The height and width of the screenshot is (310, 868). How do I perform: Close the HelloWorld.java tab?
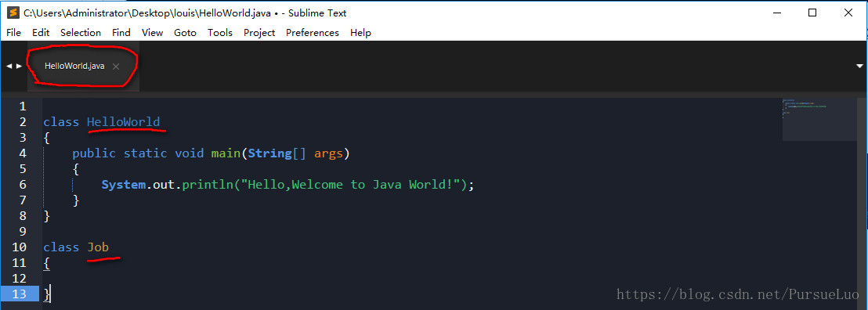coord(116,67)
